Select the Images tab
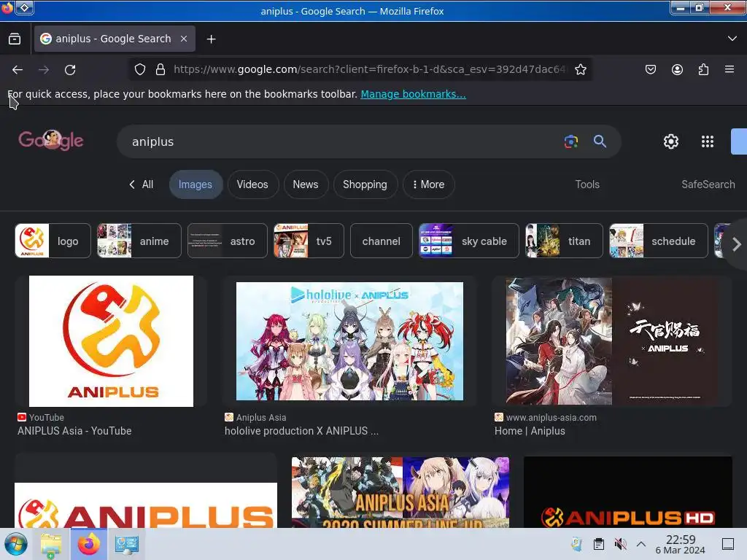The image size is (747, 560). point(196,184)
